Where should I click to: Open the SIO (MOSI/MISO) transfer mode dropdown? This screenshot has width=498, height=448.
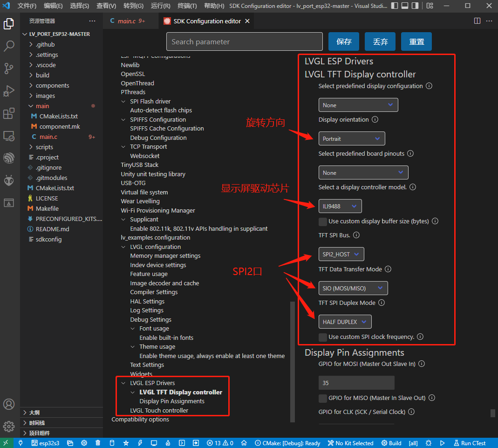(x=353, y=288)
